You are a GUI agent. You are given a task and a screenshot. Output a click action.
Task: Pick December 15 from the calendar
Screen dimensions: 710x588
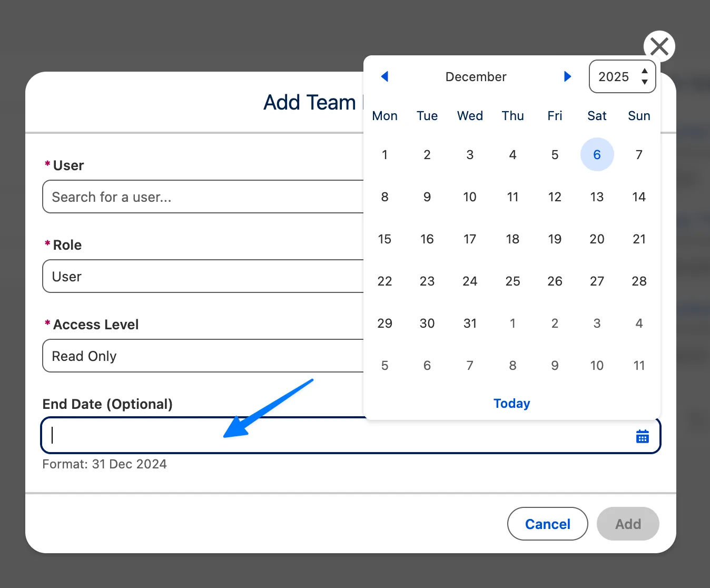tap(384, 239)
